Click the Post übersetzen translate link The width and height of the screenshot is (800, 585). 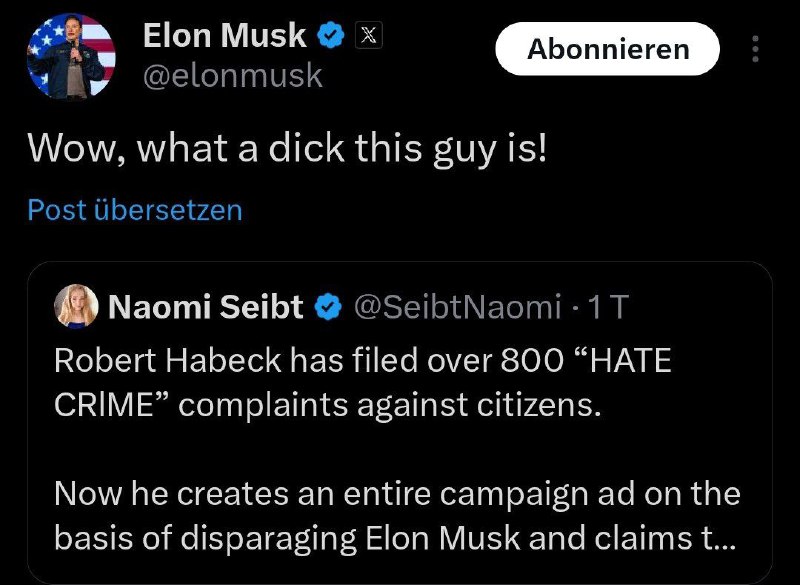coord(134,210)
